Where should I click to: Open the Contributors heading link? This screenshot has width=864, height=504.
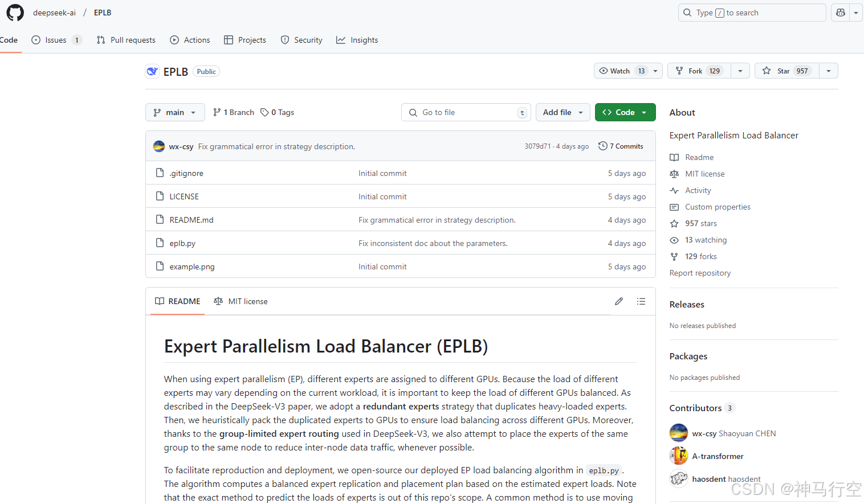[x=702, y=408]
